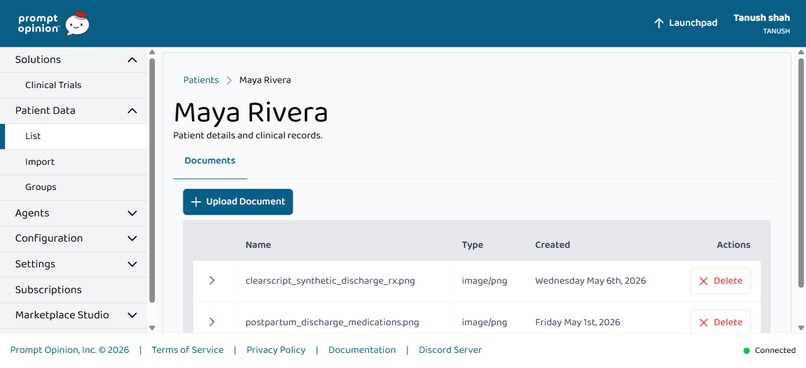Select List under Patient Data
806x368 pixels.
point(74,136)
